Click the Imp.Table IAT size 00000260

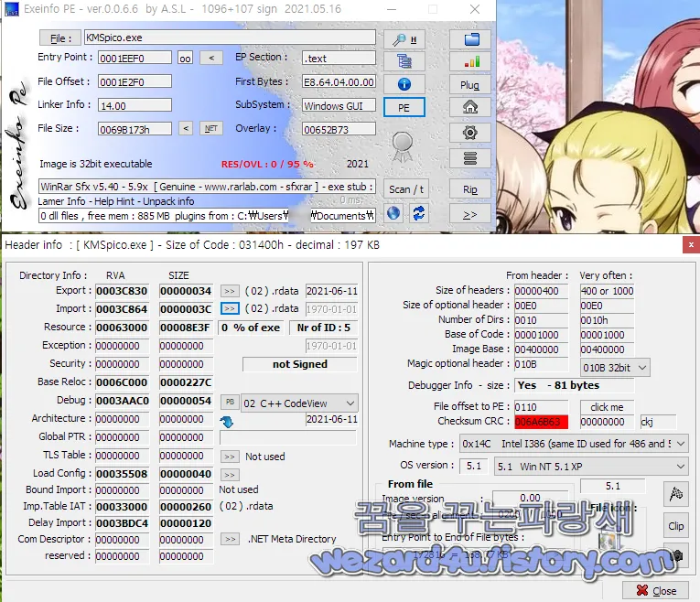[186, 507]
